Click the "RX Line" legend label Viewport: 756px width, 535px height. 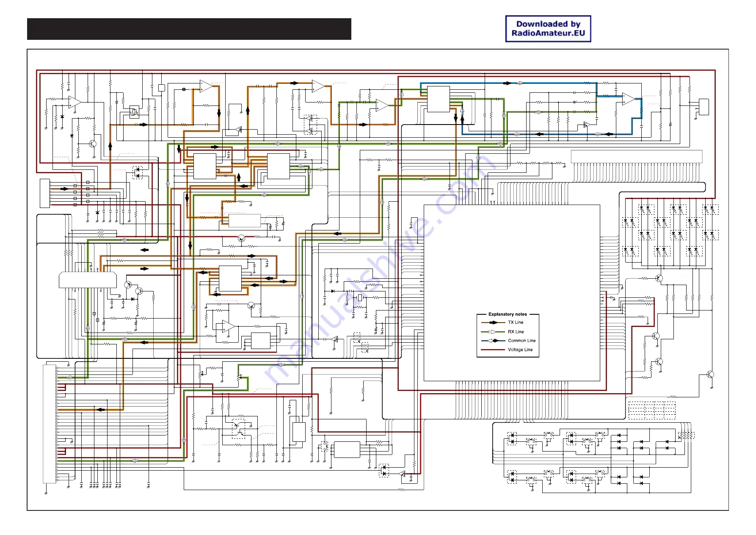tap(516, 332)
